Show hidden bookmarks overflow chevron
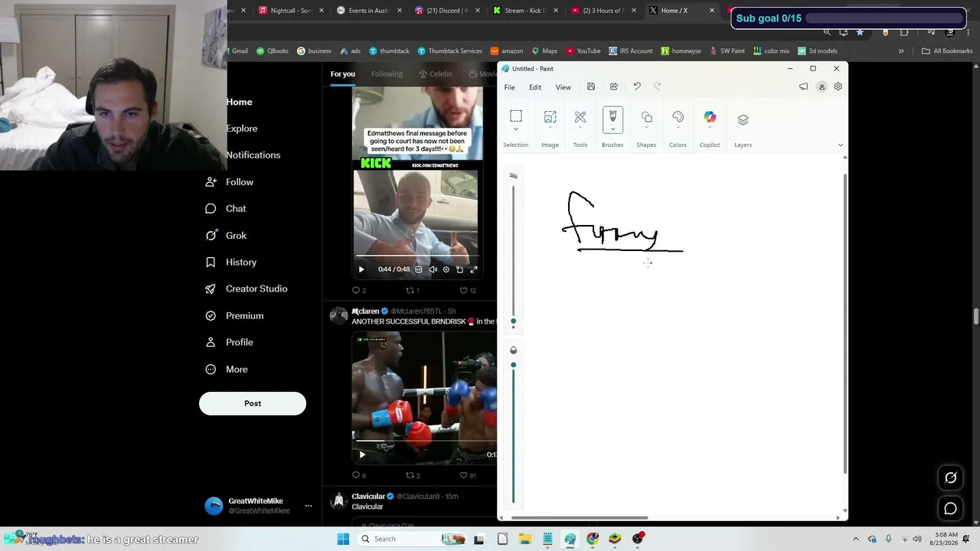 (x=901, y=51)
